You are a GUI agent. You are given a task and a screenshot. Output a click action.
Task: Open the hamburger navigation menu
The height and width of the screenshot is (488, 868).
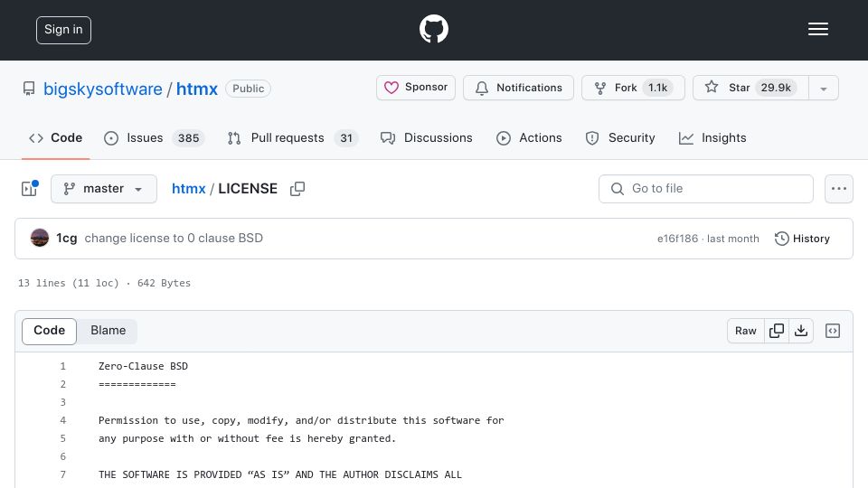(x=817, y=29)
